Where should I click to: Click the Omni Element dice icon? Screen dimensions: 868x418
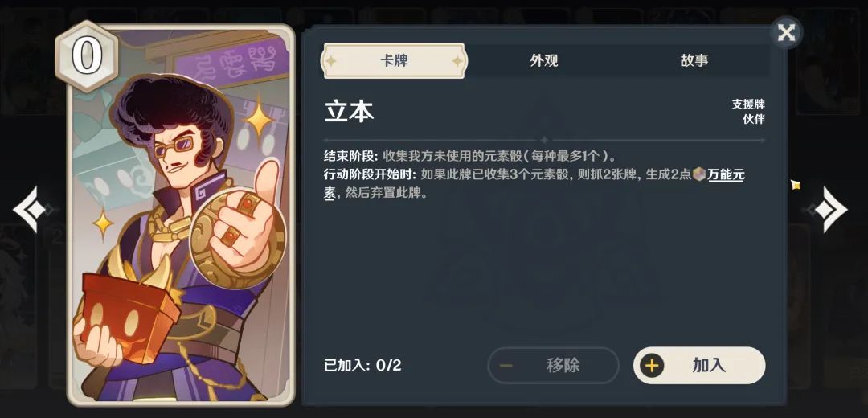coord(700,175)
